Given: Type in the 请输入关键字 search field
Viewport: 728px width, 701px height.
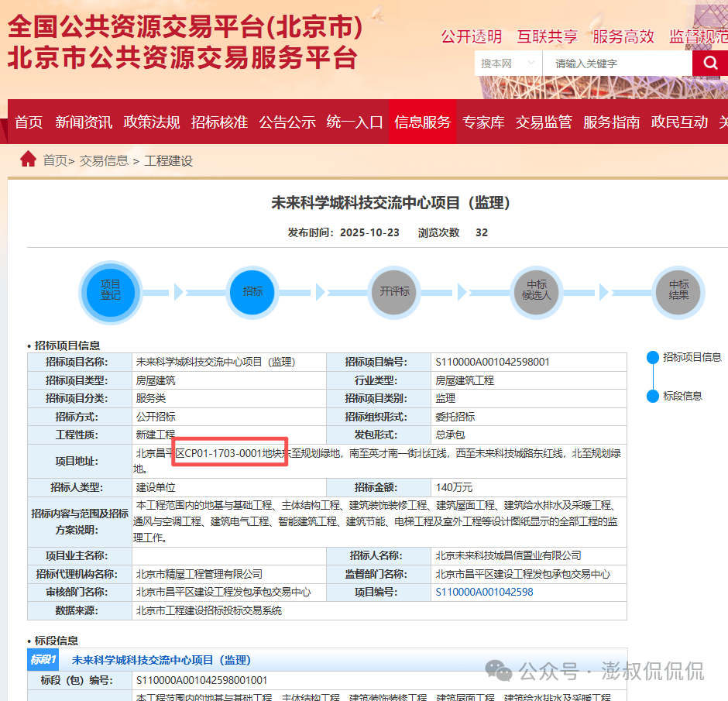Looking at the screenshot, I should coord(617,64).
